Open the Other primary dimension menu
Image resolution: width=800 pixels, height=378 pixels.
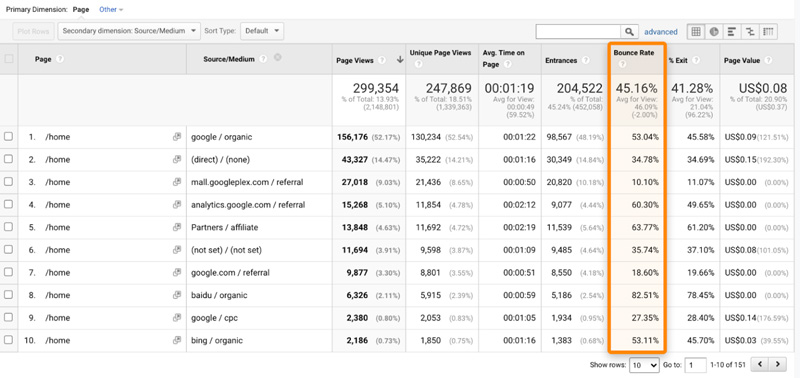point(111,9)
